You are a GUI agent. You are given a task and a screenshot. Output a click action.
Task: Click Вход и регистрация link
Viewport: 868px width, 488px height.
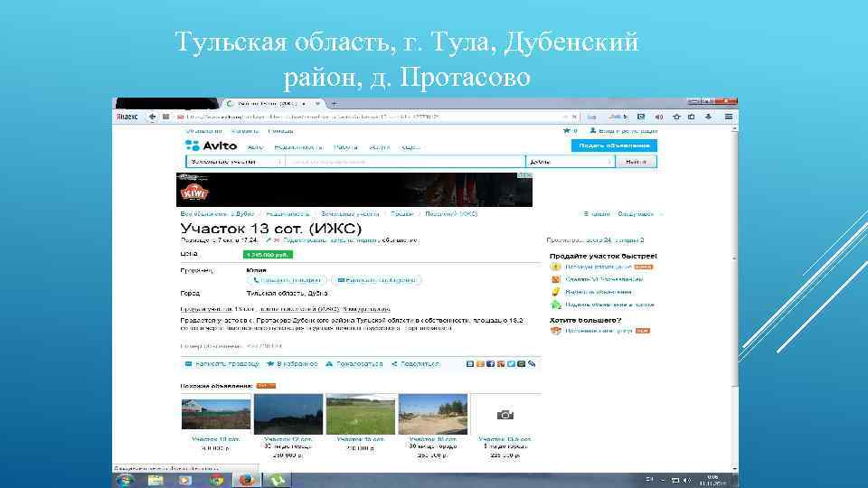pos(623,130)
